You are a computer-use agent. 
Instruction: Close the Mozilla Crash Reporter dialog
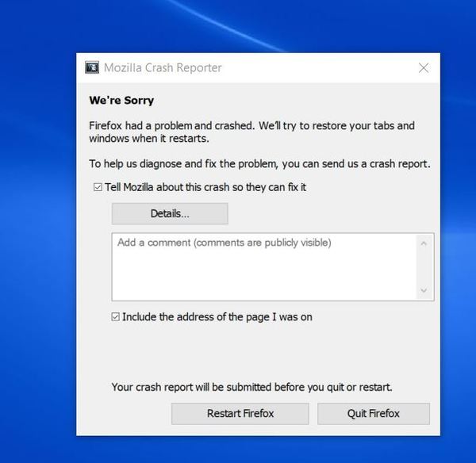pyautogui.click(x=424, y=68)
